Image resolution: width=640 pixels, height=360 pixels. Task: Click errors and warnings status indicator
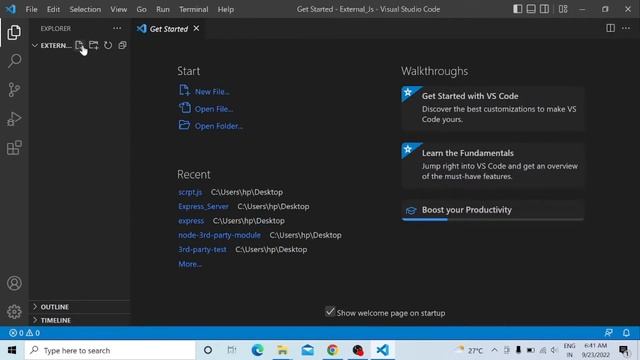24,333
